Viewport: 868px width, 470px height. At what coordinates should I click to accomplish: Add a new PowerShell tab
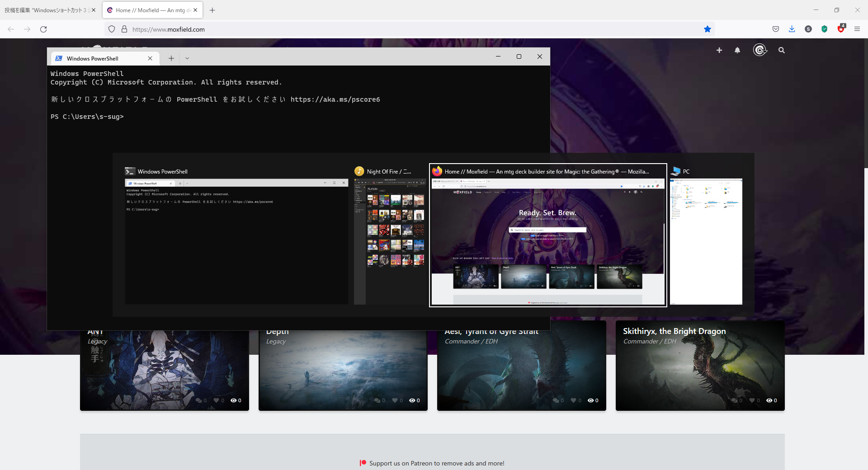click(171, 58)
